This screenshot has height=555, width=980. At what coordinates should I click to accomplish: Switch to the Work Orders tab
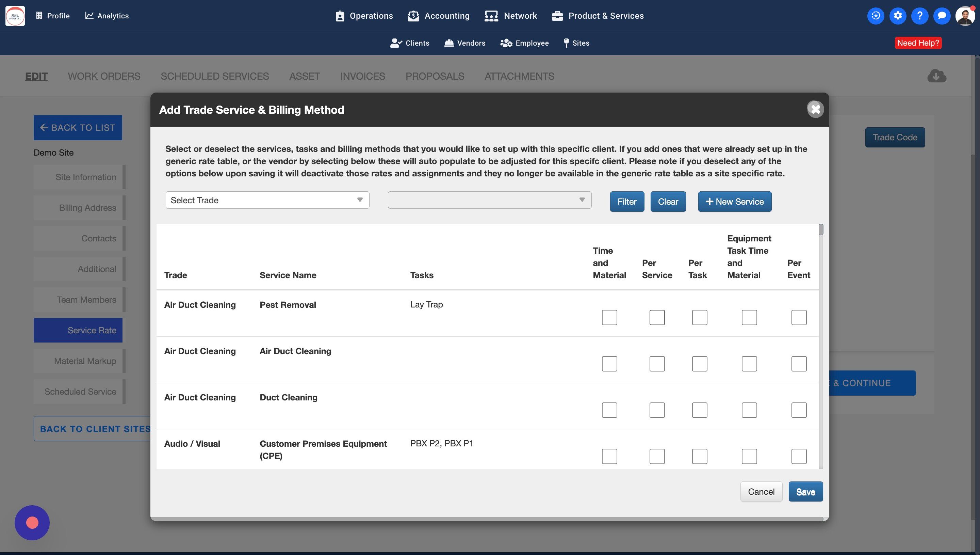pos(104,76)
